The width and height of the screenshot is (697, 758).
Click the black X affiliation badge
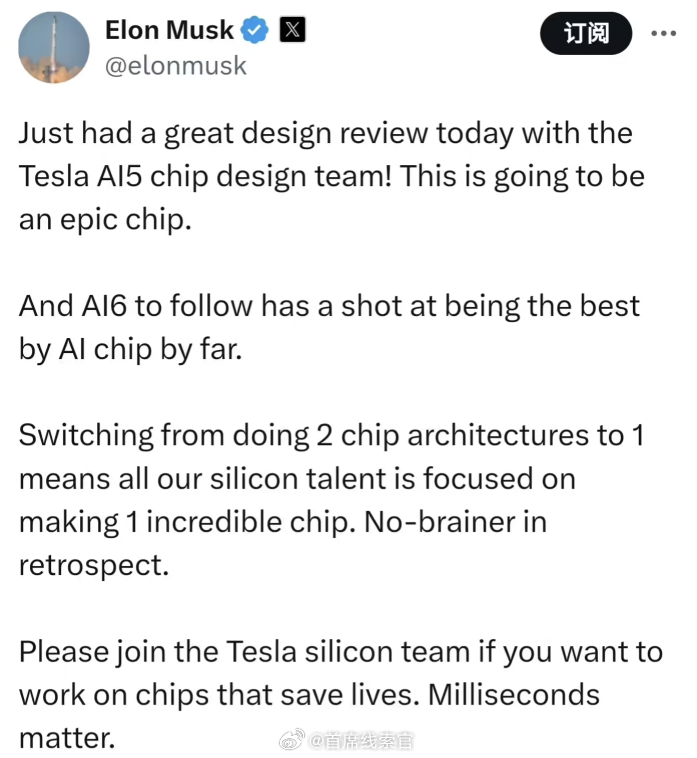pos(292,29)
